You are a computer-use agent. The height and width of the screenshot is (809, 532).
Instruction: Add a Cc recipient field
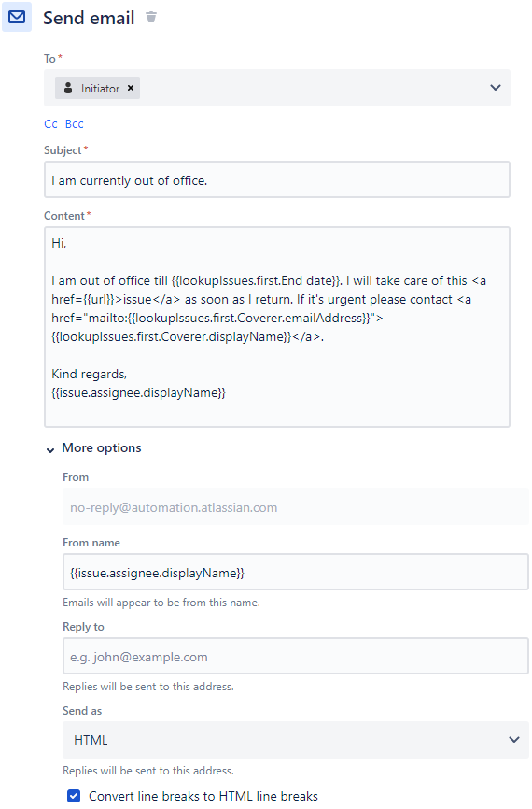coord(50,124)
